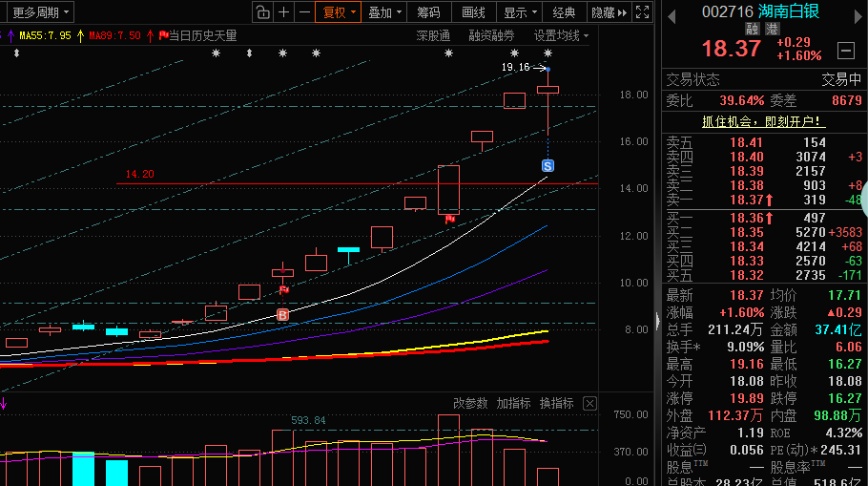Select 筹码 chips toolbar item

tap(428, 12)
